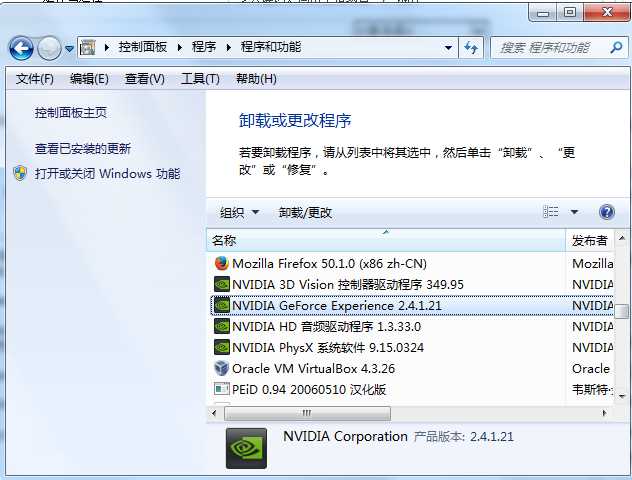Click the refresh button beside address bar
This screenshot has width=632, height=480.
(x=471, y=48)
